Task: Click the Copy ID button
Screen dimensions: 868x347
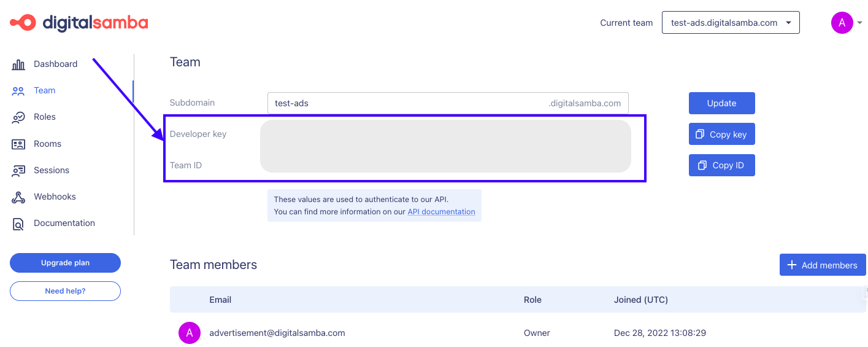Action: [x=721, y=165]
